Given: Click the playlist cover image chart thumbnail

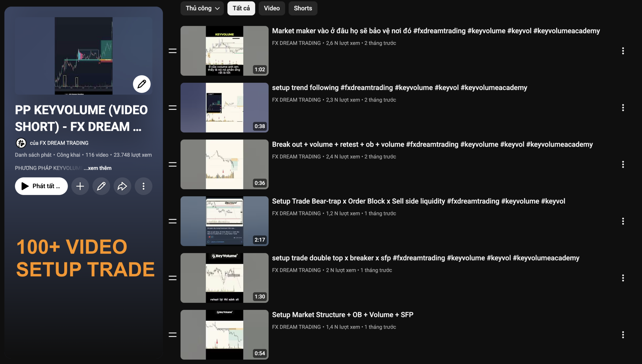Looking at the screenshot, I should click(x=84, y=56).
